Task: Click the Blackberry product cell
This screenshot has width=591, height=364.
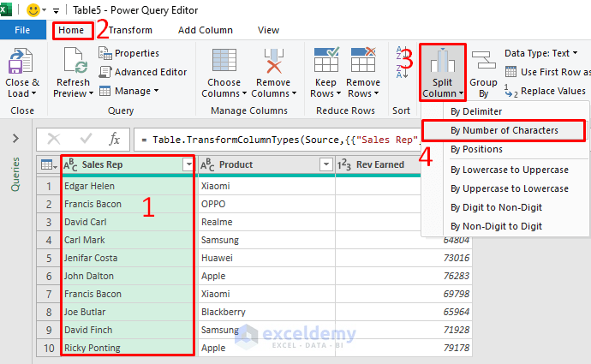Action: click(266, 312)
